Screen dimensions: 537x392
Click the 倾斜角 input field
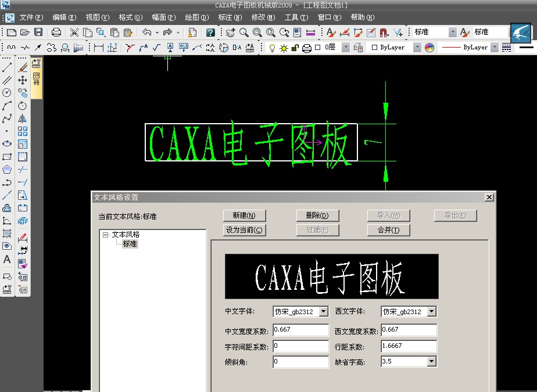pos(300,362)
